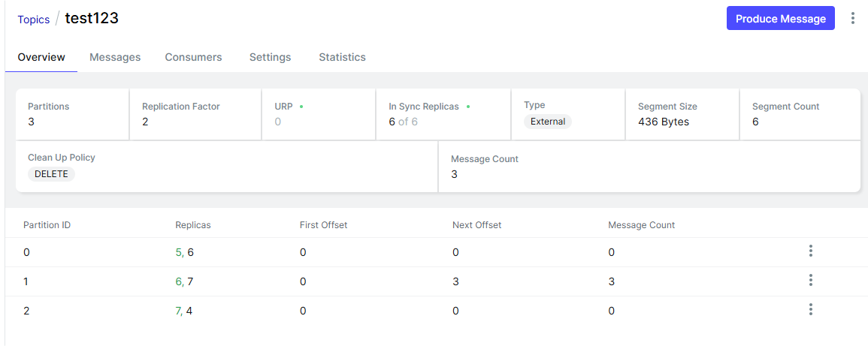Click the In Sync Replicas status dot
The image size is (868, 346).
pyautogui.click(x=467, y=107)
